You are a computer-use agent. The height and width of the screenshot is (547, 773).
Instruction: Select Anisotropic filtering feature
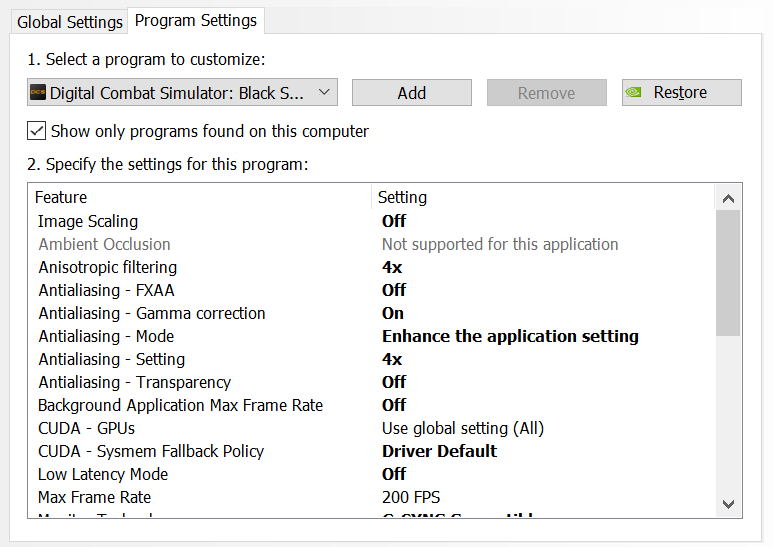pos(107,268)
